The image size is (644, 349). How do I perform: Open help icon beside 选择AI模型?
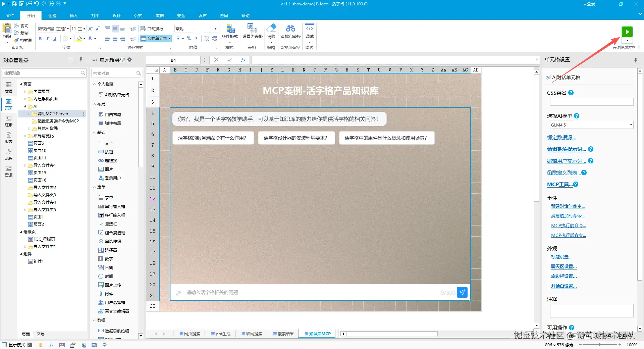577,116
